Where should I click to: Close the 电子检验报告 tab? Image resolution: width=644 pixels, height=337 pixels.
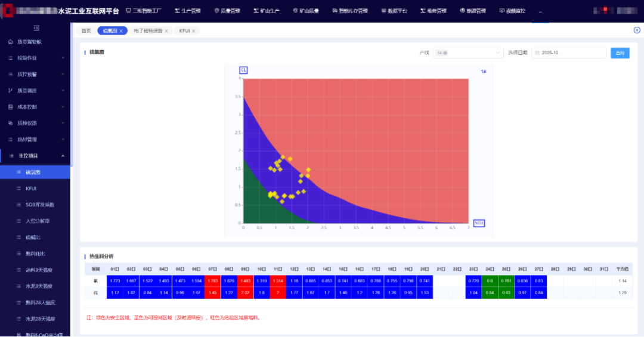(x=166, y=30)
